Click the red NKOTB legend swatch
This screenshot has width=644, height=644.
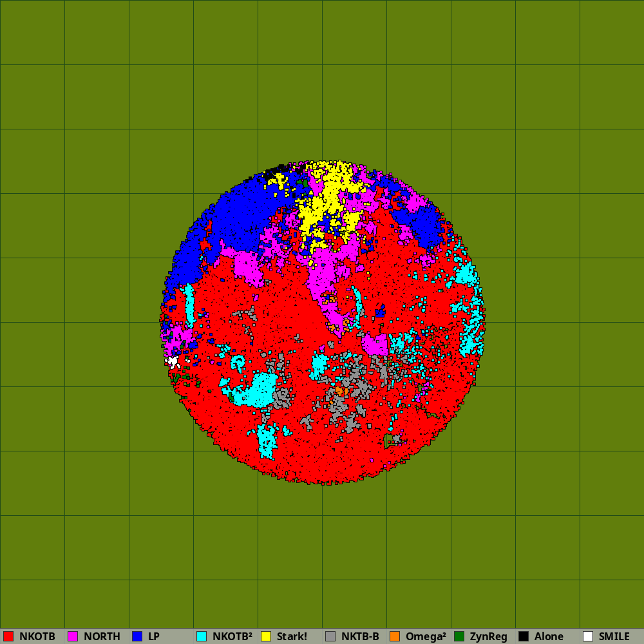[8, 636]
